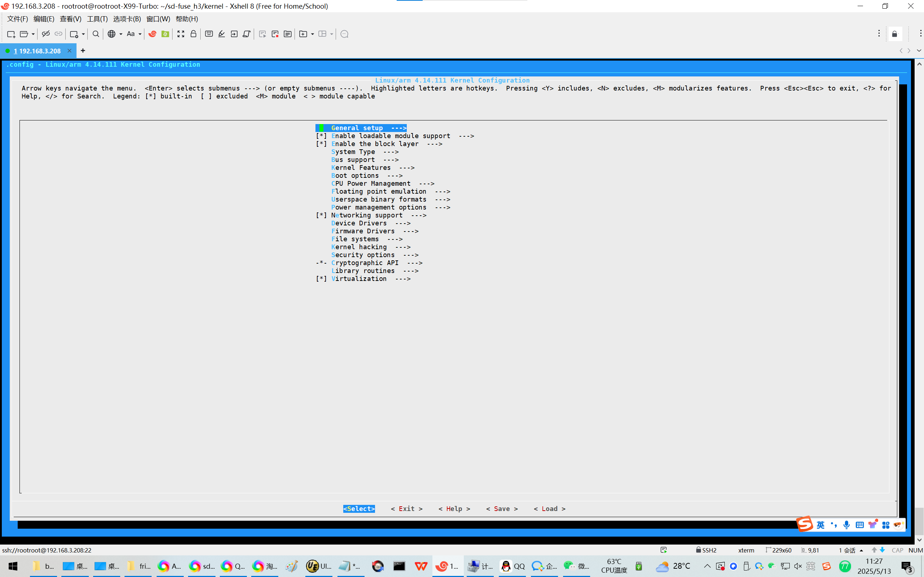Click the fullscreen toggle icon

click(x=180, y=34)
